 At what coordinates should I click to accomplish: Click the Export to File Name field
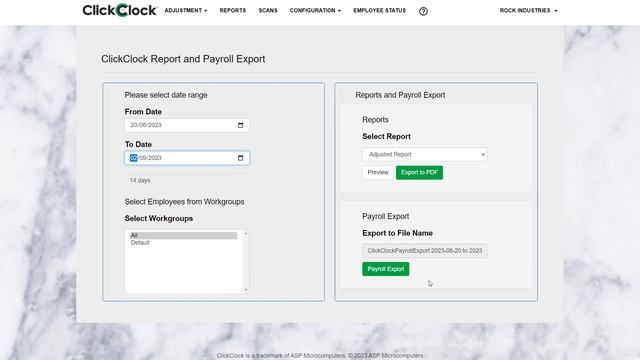(x=424, y=251)
